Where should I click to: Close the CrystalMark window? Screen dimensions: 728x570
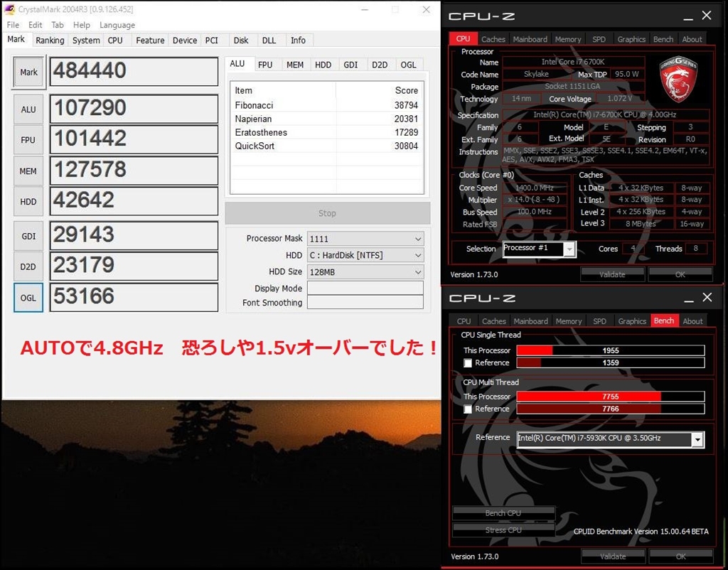point(427,10)
